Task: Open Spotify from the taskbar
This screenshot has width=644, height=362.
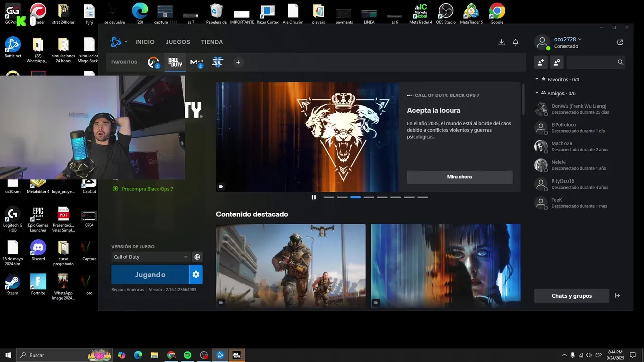Action: tap(187, 355)
